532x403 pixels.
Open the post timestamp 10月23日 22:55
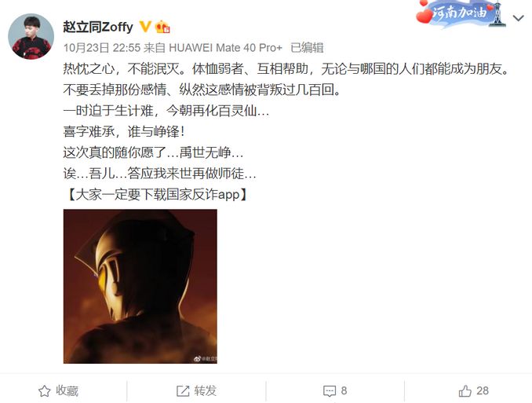102,48
